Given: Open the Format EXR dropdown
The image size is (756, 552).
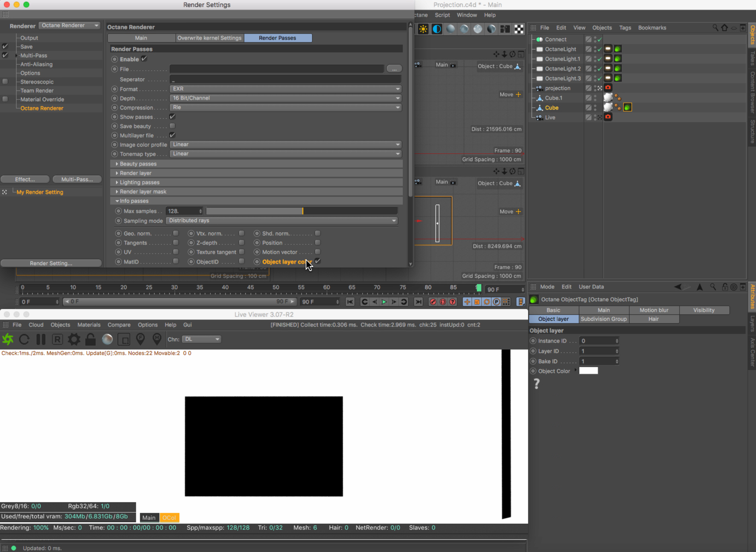Looking at the screenshot, I should (285, 89).
